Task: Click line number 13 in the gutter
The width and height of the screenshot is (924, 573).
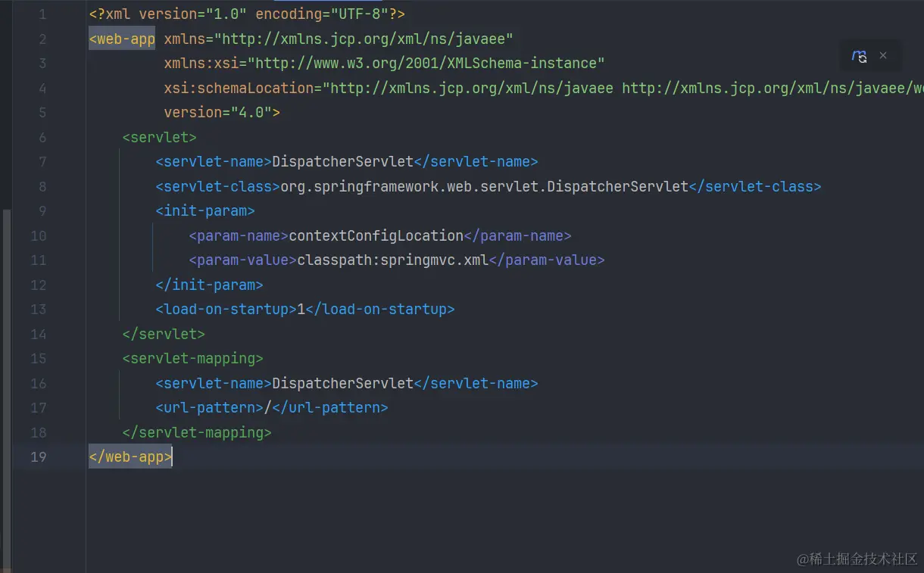Action: [x=38, y=309]
